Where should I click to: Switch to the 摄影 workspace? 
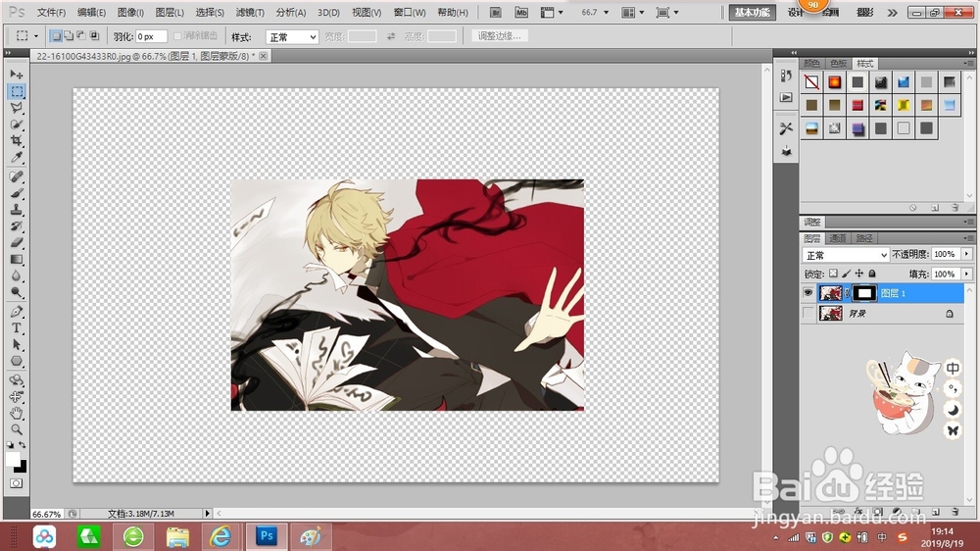click(x=865, y=13)
